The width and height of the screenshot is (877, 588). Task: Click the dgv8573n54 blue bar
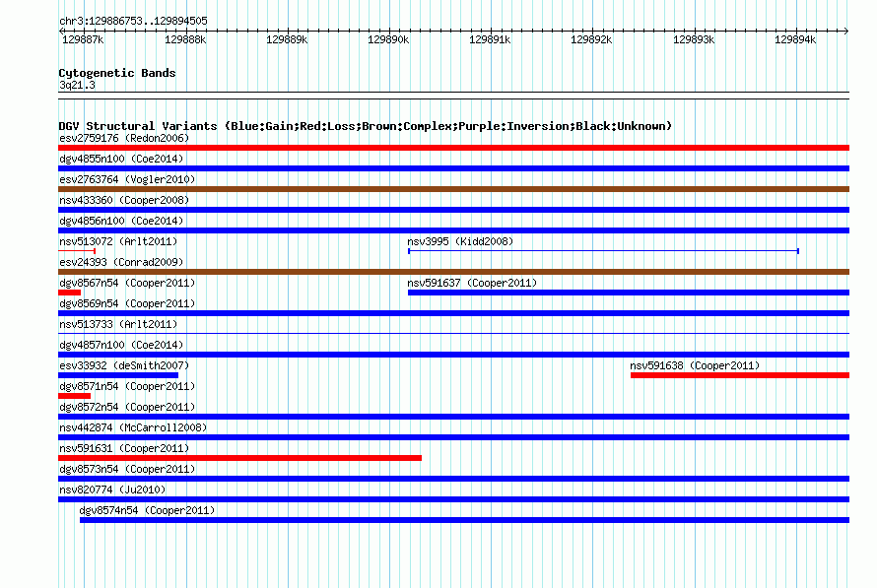tap(453, 479)
